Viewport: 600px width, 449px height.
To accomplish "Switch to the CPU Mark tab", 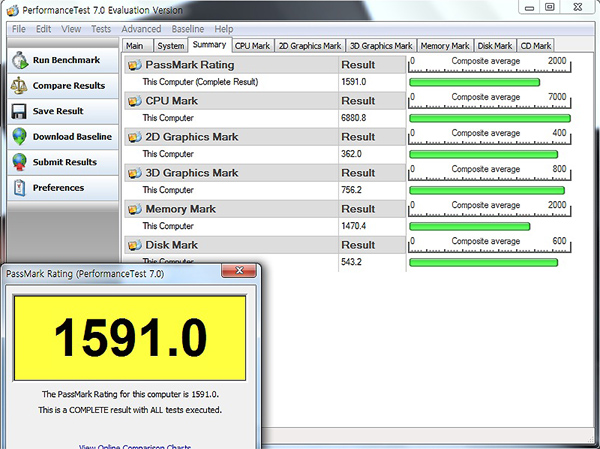I will click(253, 46).
